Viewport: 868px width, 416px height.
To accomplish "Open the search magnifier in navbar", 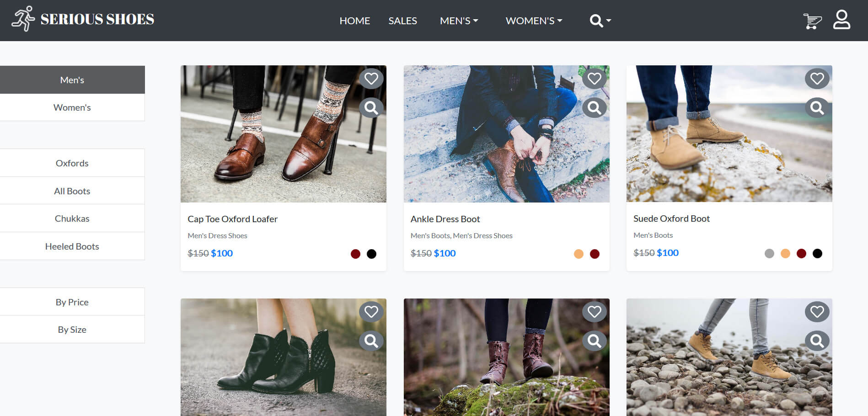I will (600, 21).
